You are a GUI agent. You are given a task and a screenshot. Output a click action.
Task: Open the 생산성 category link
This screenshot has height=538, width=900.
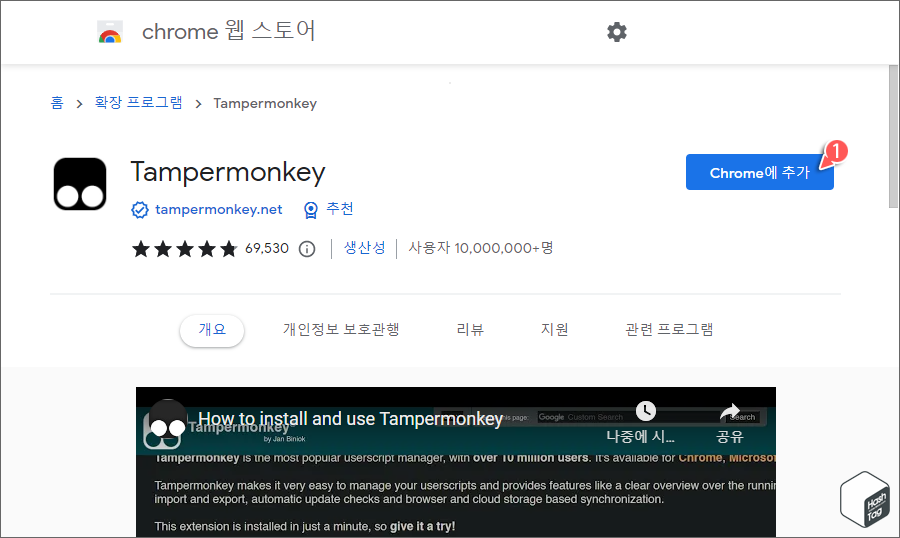coord(364,248)
